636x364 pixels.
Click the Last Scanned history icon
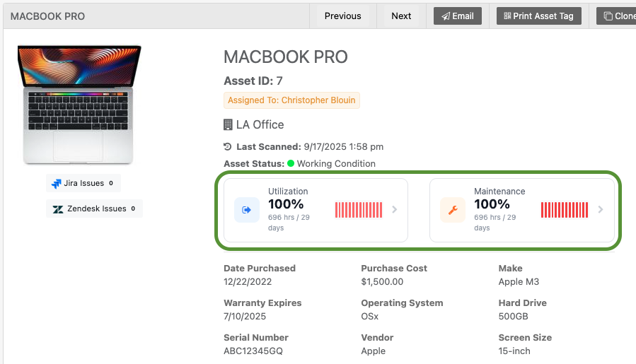click(227, 147)
